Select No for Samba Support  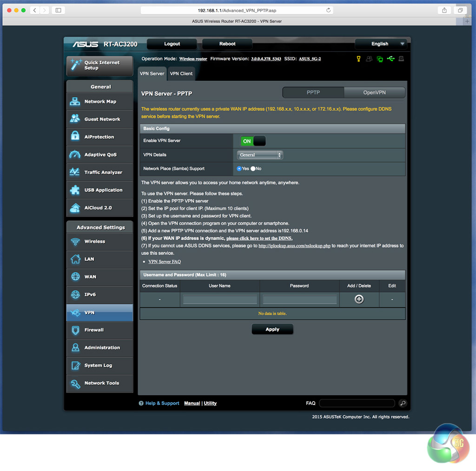253,169
